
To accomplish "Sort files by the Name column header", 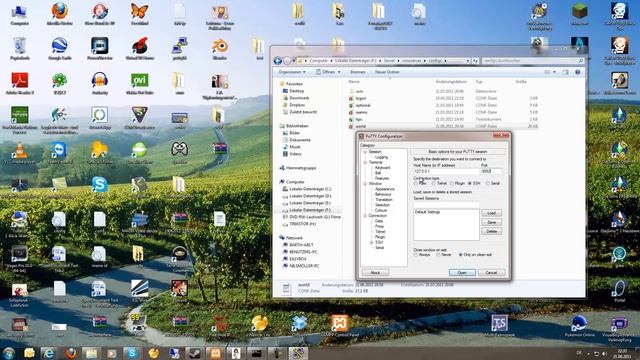I will point(354,82).
